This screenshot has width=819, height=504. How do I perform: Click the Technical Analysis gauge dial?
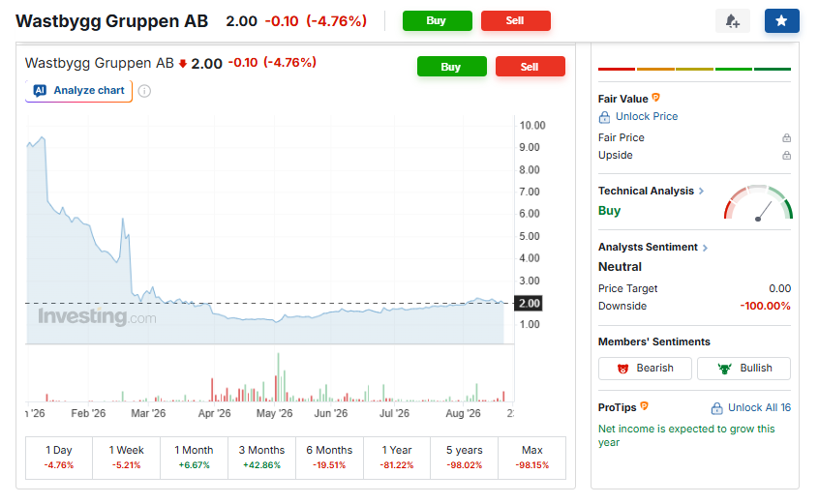[x=758, y=202]
